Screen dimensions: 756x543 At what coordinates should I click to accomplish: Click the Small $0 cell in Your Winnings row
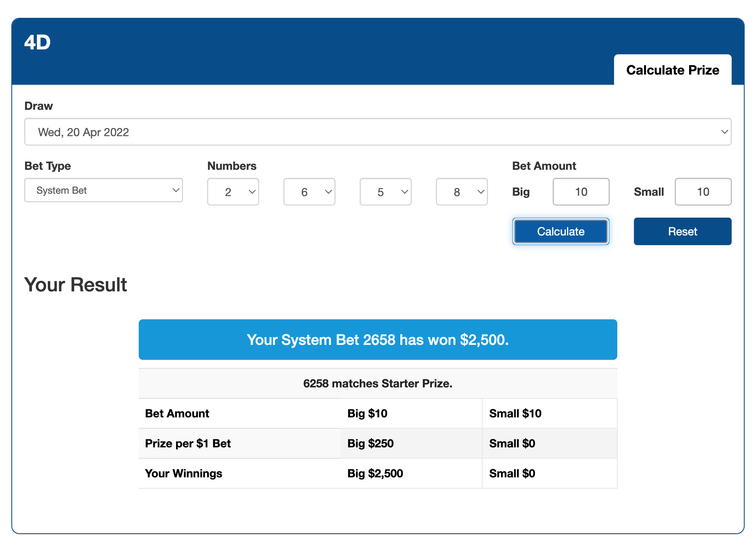click(512, 473)
